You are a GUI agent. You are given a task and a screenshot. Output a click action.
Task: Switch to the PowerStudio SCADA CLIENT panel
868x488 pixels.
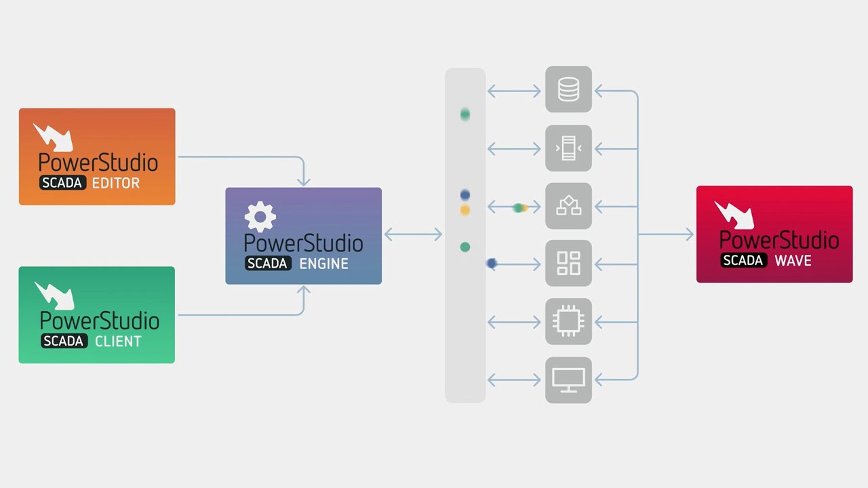96,314
